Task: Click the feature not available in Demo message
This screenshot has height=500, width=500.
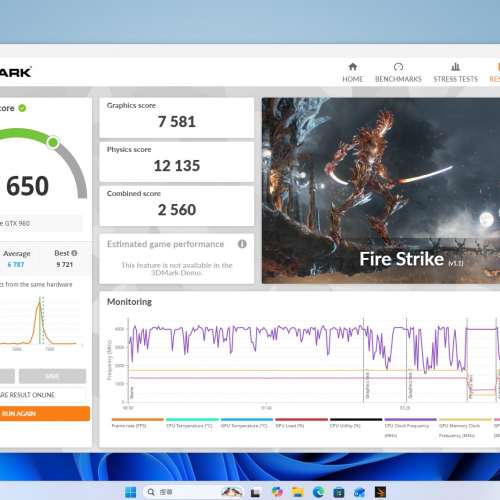Action: pos(177,269)
